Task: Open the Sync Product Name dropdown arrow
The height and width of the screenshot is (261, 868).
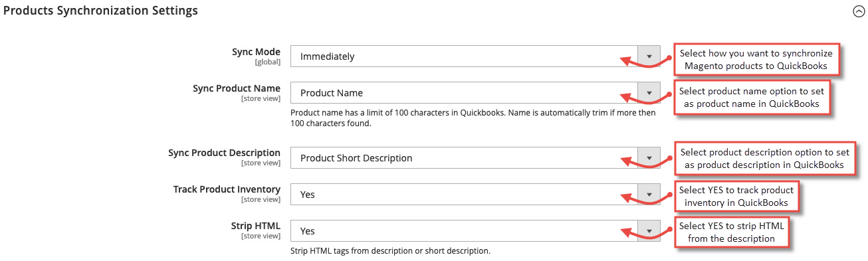Action: point(649,93)
